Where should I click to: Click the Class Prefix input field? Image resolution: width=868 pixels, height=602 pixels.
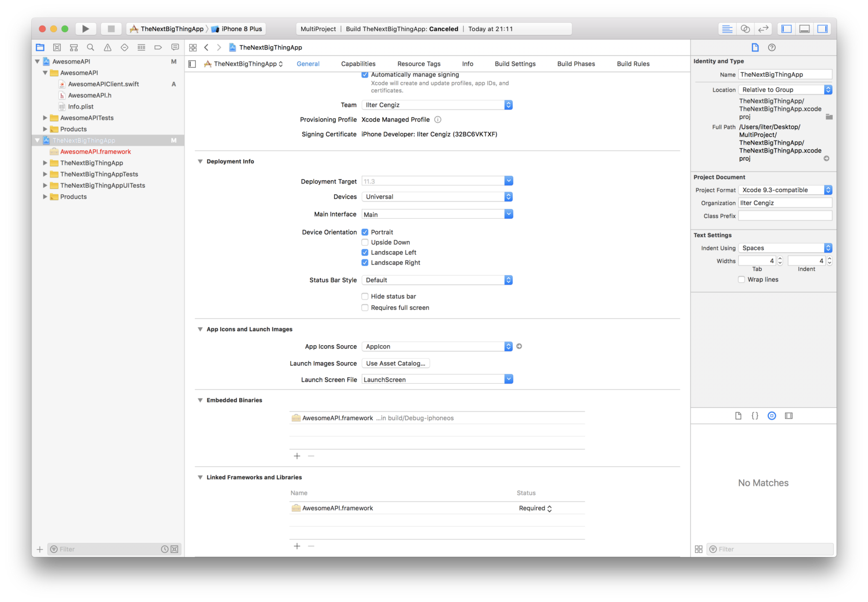785,216
